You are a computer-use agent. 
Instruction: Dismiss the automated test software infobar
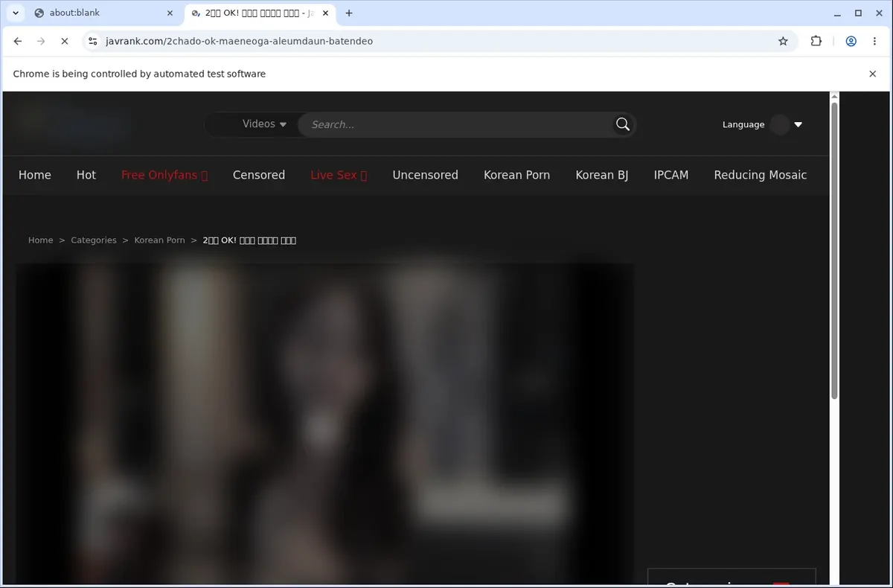[x=873, y=74]
